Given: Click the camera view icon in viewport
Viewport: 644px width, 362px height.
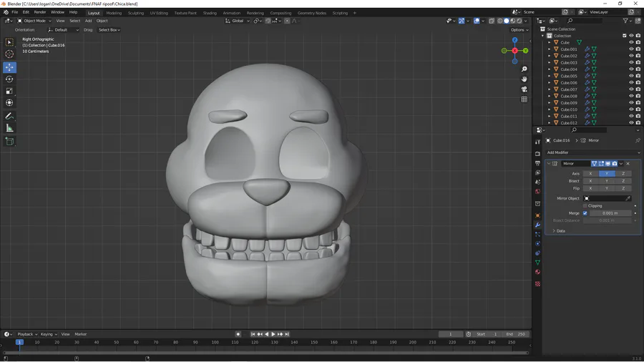Looking at the screenshot, I should coord(525,89).
